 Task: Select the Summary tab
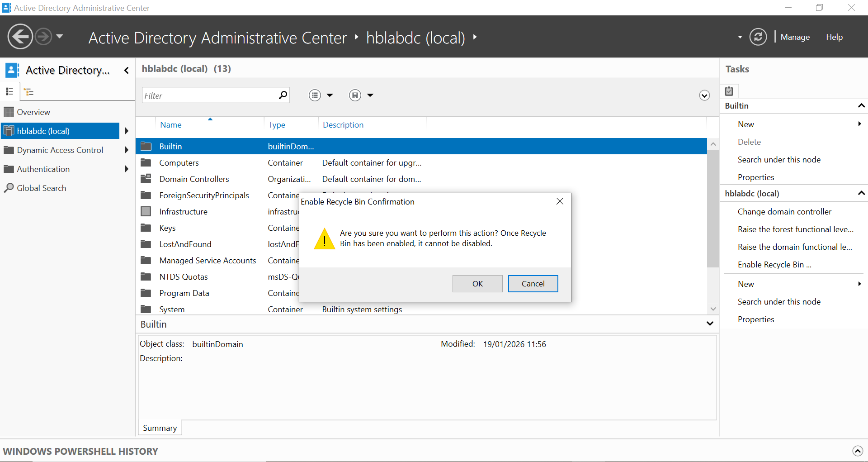pos(160,428)
